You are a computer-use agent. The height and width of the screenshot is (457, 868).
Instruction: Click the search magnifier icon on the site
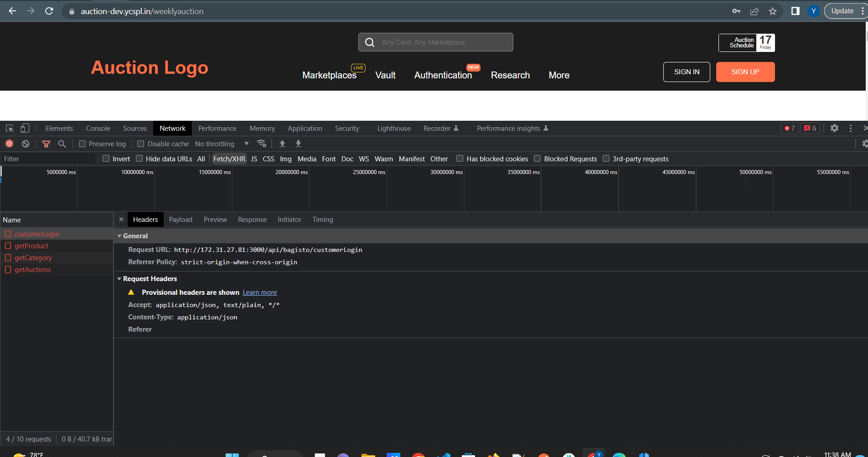(370, 42)
